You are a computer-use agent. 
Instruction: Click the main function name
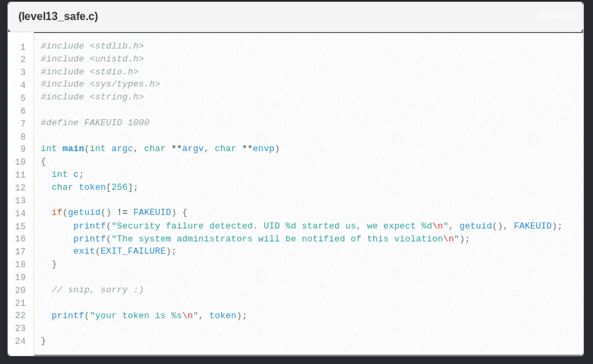(73, 148)
